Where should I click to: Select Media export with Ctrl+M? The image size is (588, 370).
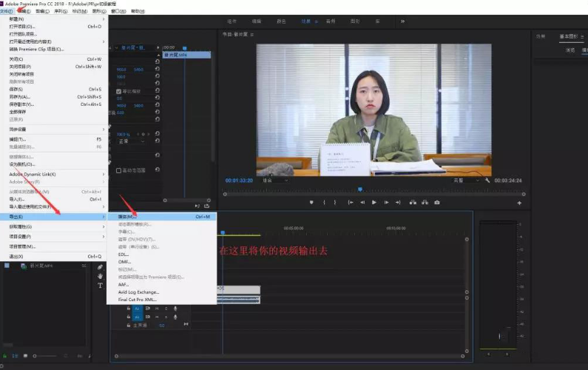coord(163,217)
